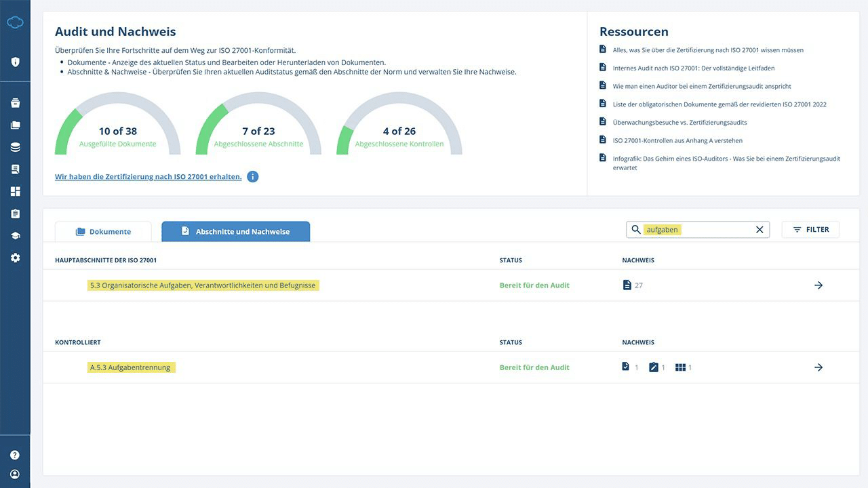Open the dashboard grid icon in sidebar
This screenshot has height=488, width=868.
pos(15,192)
